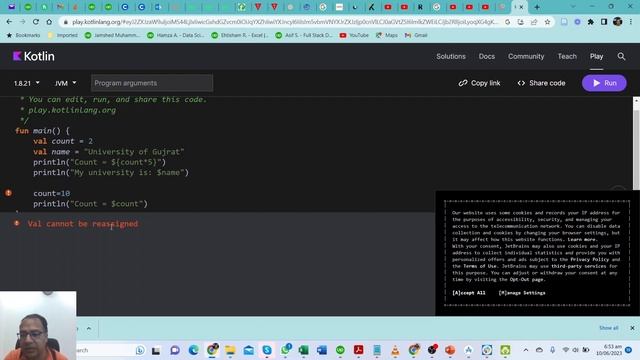Click the browser Forward arrow
This screenshot has width=640, height=360.
coord(22,22)
